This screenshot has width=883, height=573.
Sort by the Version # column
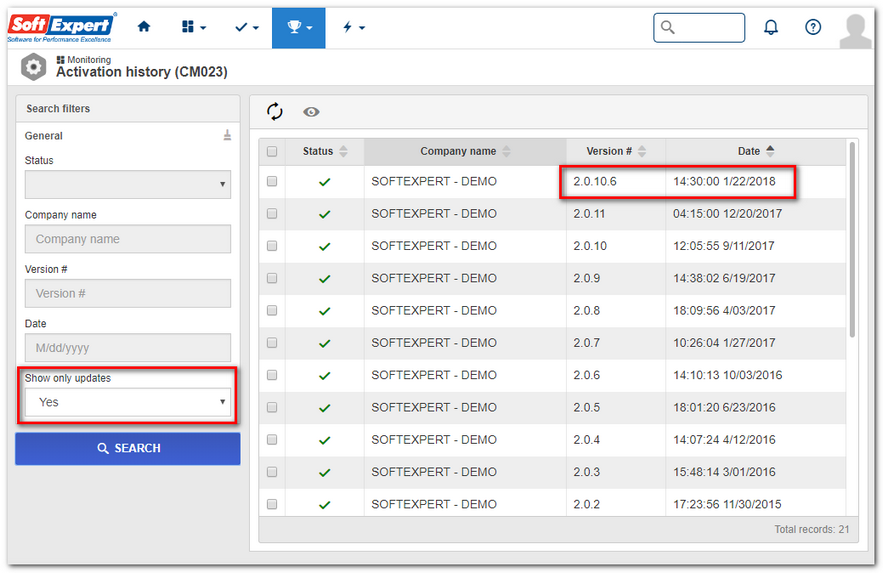coord(616,151)
